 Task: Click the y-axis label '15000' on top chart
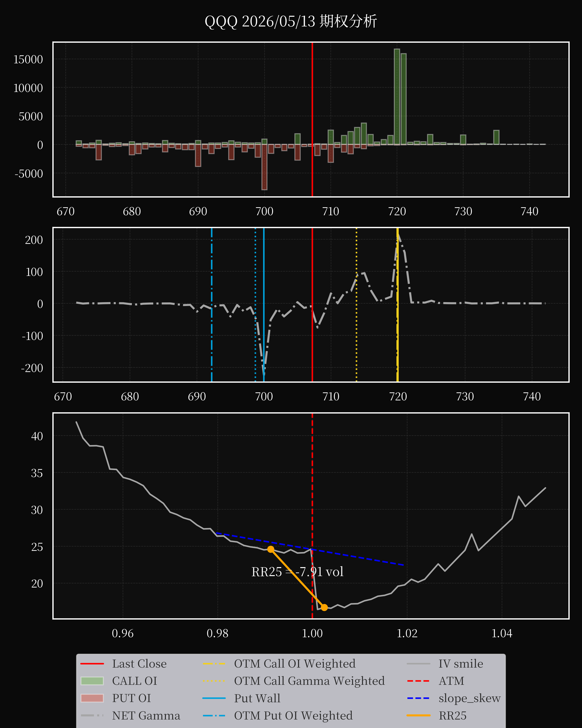pos(28,59)
